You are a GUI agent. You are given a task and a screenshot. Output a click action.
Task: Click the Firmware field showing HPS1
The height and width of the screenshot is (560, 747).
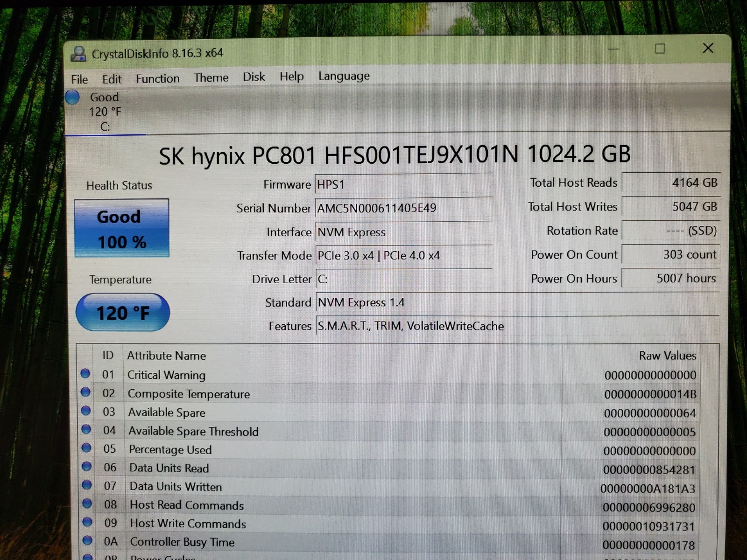pos(404,185)
